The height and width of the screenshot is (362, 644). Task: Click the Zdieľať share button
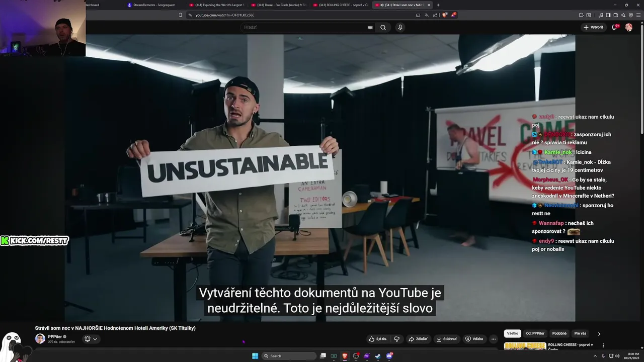(418, 339)
